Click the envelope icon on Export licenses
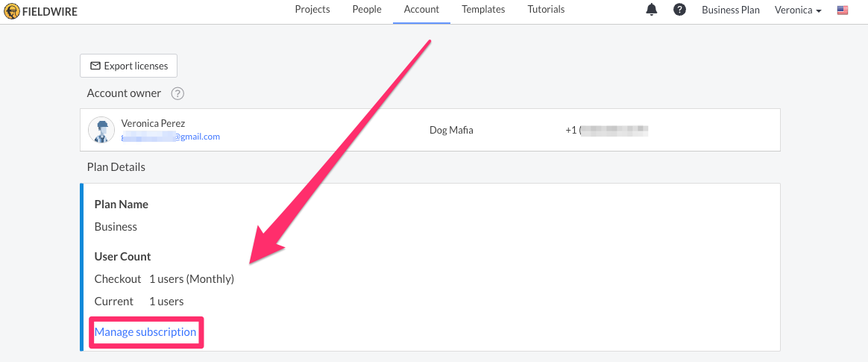 [95, 66]
